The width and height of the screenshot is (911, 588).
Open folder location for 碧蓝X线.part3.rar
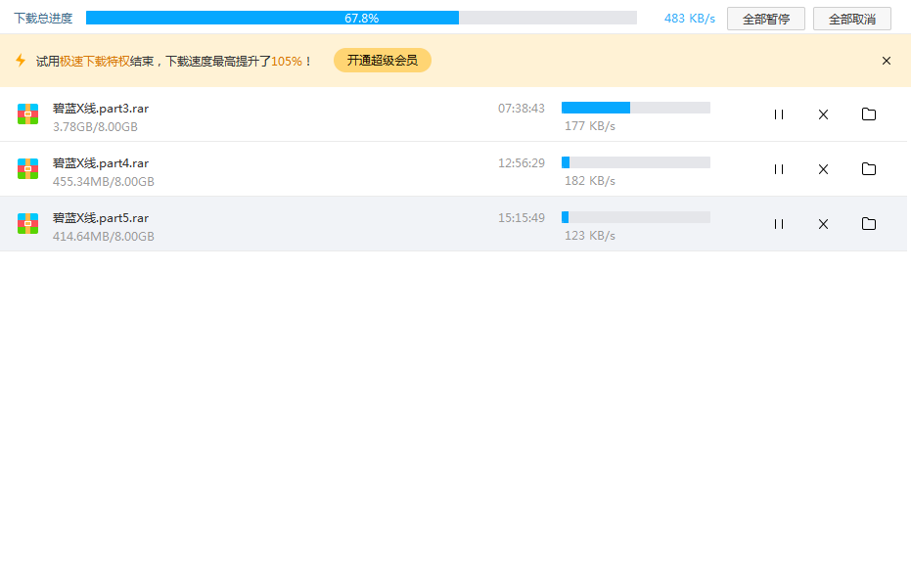(868, 114)
